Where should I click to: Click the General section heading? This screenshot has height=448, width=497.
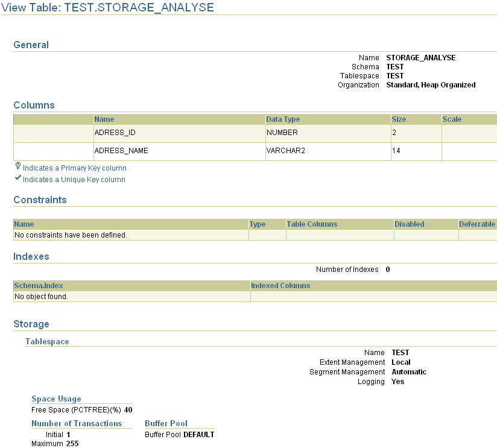(31, 45)
